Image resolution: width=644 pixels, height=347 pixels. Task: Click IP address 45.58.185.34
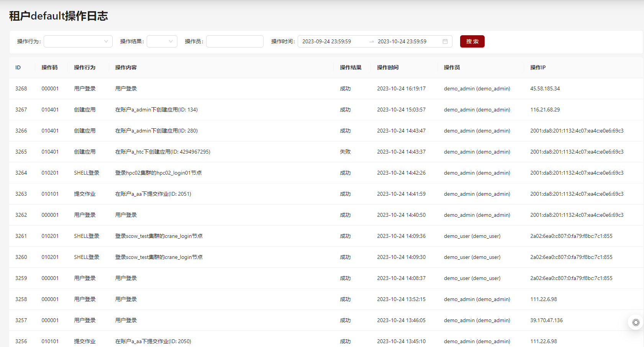coord(545,88)
